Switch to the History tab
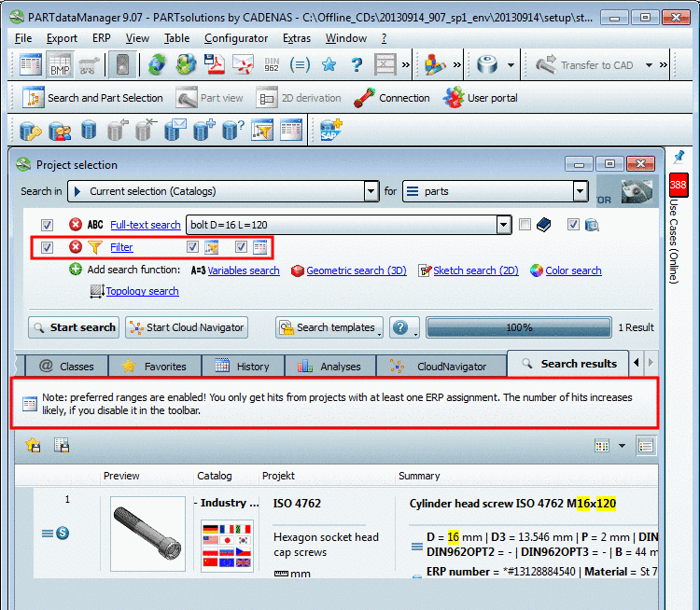Image resolution: width=700 pixels, height=610 pixels. (243, 367)
